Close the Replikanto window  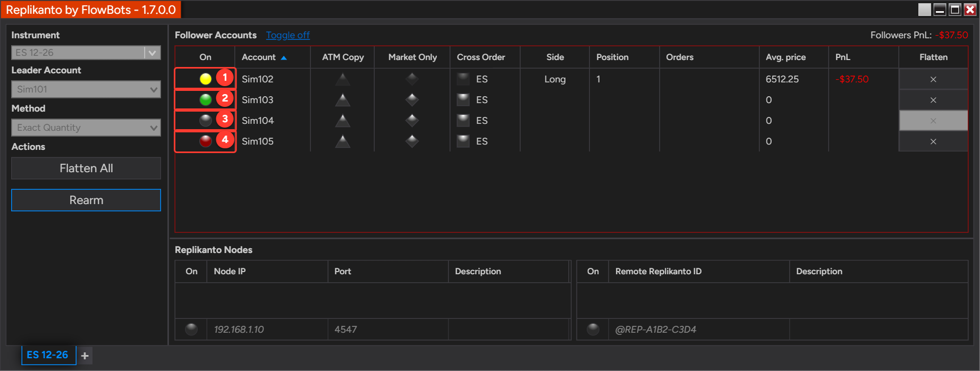pyautogui.click(x=970, y=10)
